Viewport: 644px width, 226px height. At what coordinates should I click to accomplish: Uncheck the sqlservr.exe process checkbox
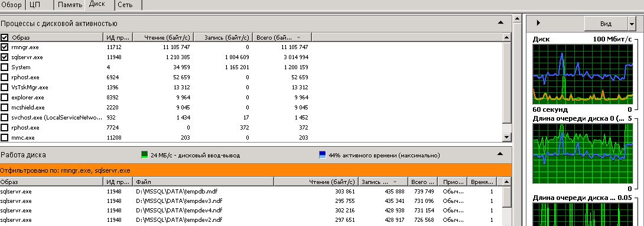pyautogui.click(x=5, y=57)
